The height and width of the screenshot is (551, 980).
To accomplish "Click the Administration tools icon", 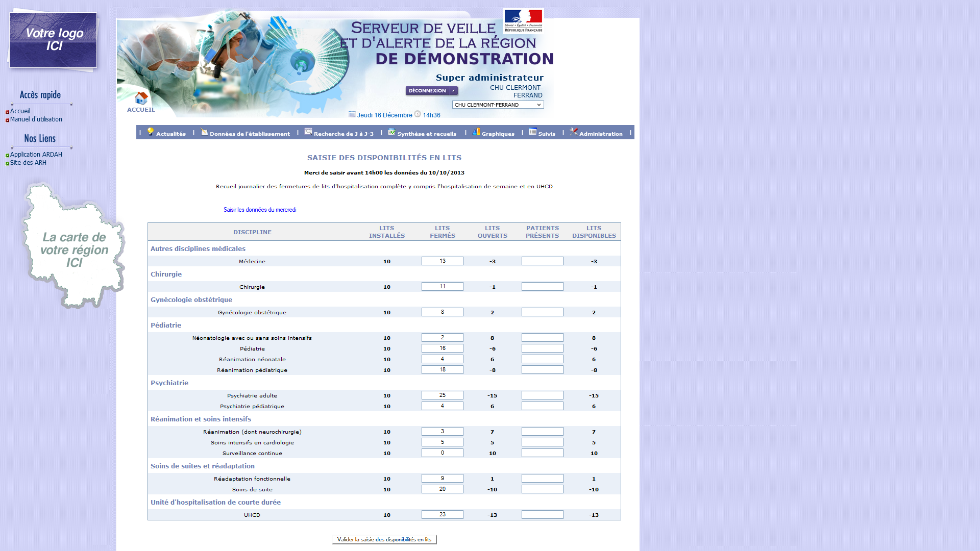I will (x=574, y=132).
